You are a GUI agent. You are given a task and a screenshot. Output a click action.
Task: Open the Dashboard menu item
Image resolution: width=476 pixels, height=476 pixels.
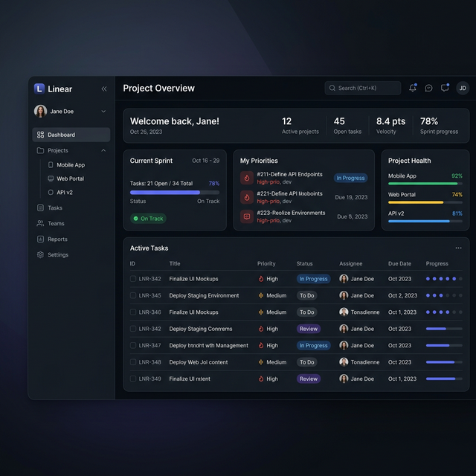71,135
